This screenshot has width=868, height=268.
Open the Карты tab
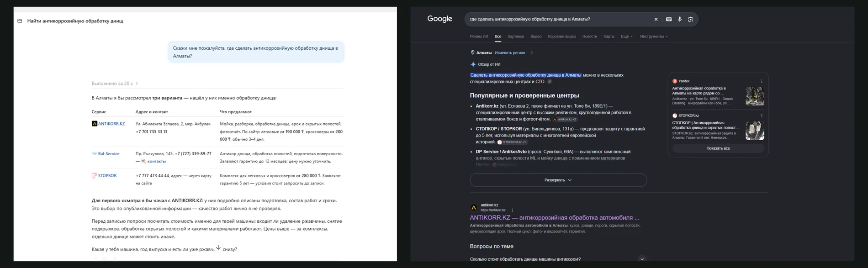pos(609,37)
